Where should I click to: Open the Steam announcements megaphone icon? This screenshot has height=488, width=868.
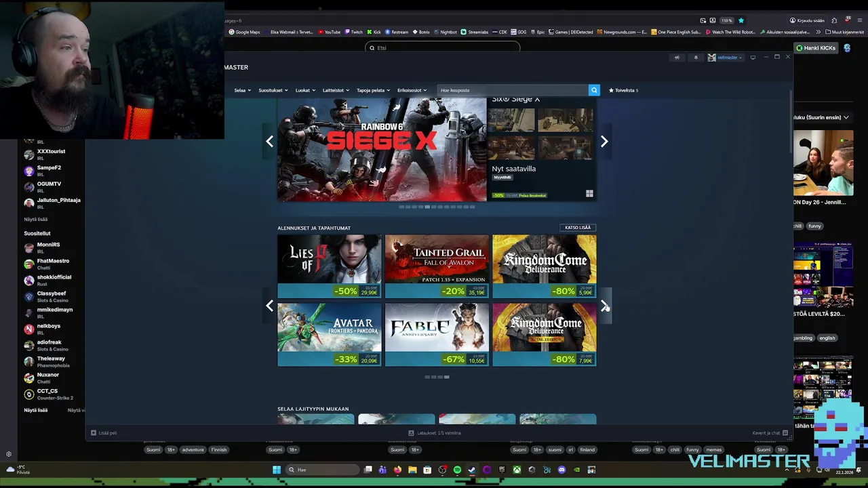pyautogui.click(x=677, y=58)
